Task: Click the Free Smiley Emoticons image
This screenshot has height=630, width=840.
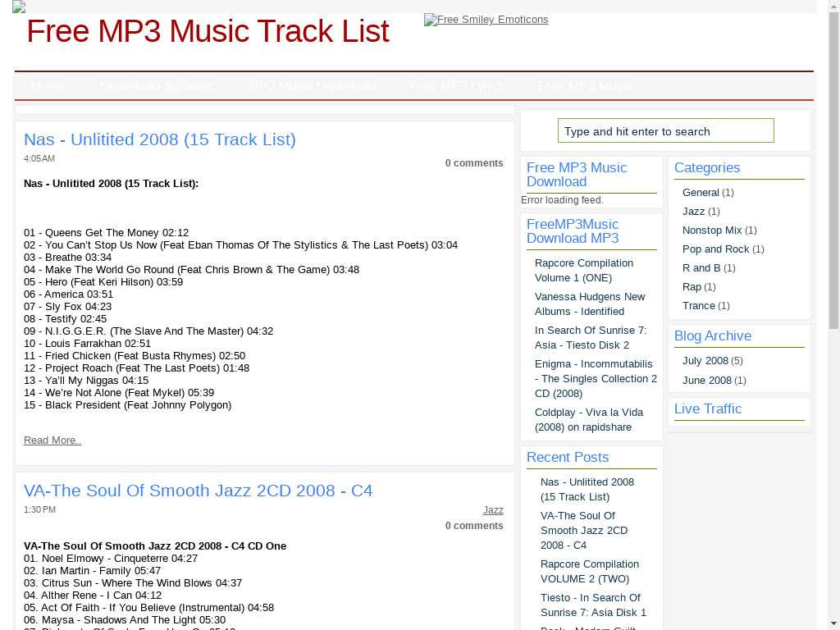Action: [486, 20]
